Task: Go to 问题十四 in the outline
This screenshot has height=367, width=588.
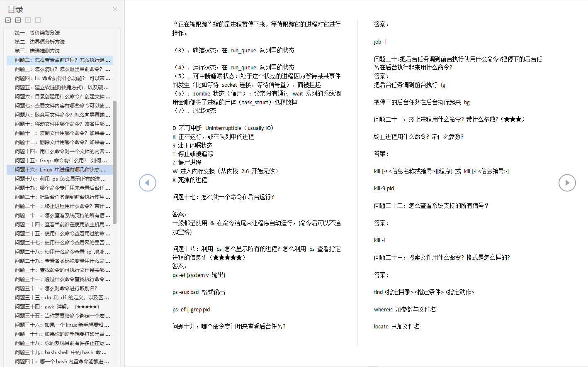Action: 60,152
